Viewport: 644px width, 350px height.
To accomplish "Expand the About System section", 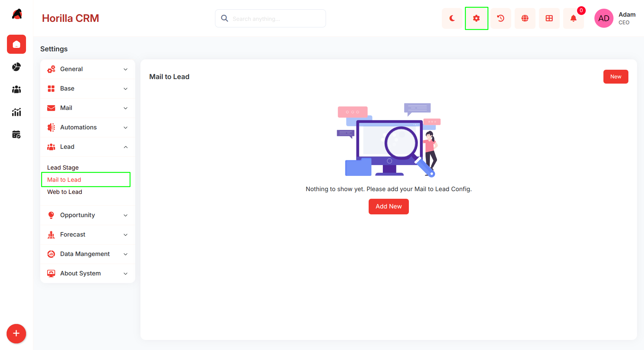I will [x=88, y=273].
